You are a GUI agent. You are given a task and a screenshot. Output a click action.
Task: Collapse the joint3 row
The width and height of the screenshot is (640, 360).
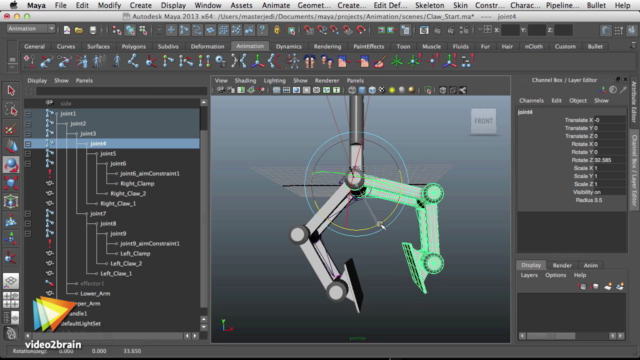[x=28, y=133]
